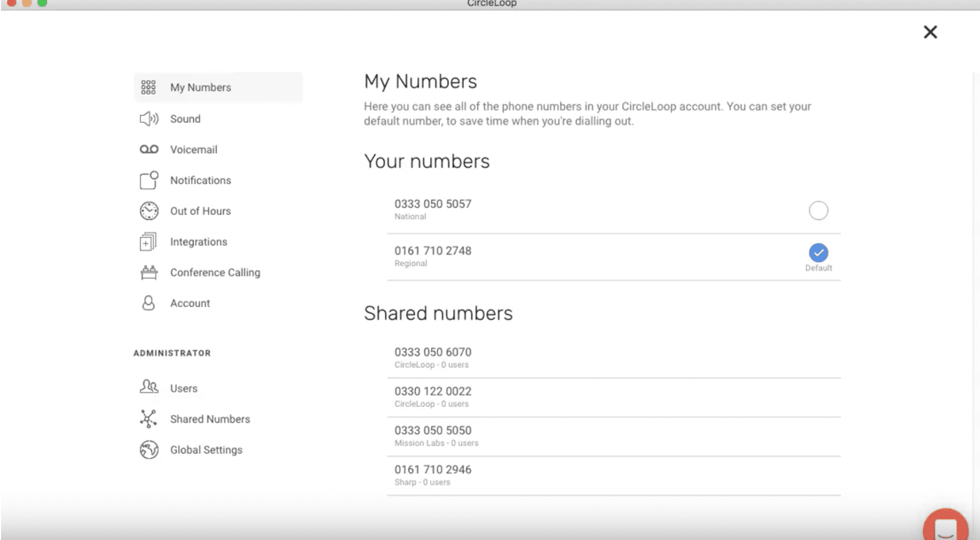Click the Account person icon

point(148,303)
